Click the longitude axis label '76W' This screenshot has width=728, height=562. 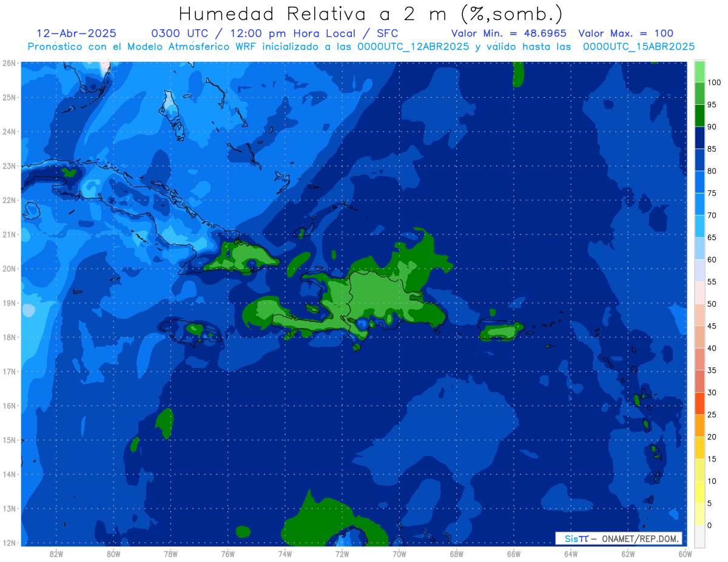click(227, 554)
